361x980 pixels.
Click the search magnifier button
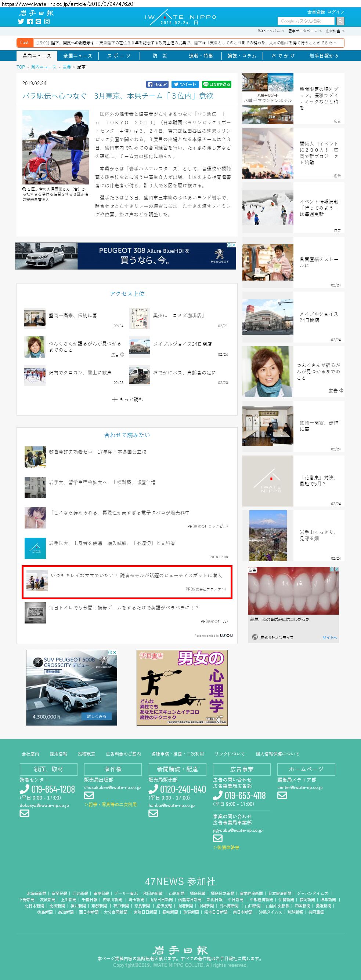pyautogui.click(x=340, y=21)
